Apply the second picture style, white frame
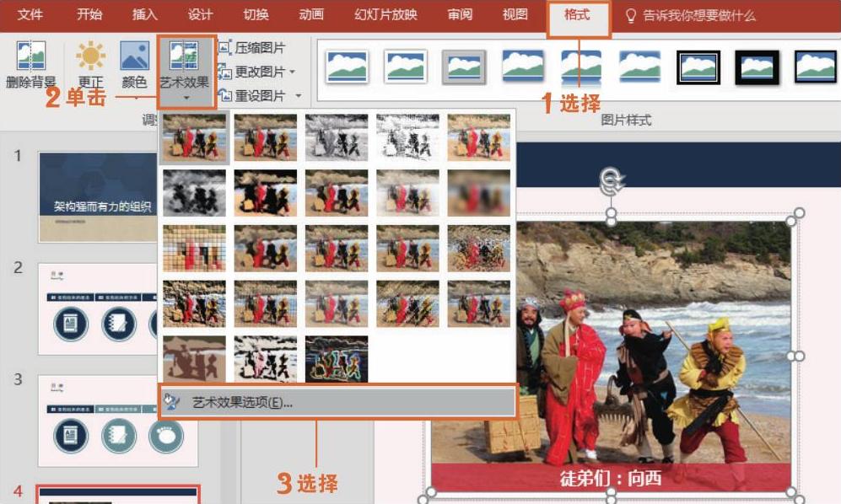The image size is (841, 504). (x=406, y=67)
